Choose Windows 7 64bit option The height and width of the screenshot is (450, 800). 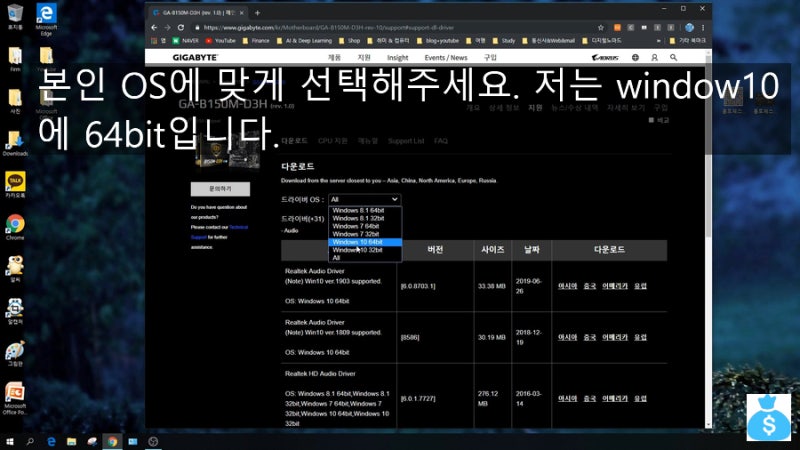point(365,226)
